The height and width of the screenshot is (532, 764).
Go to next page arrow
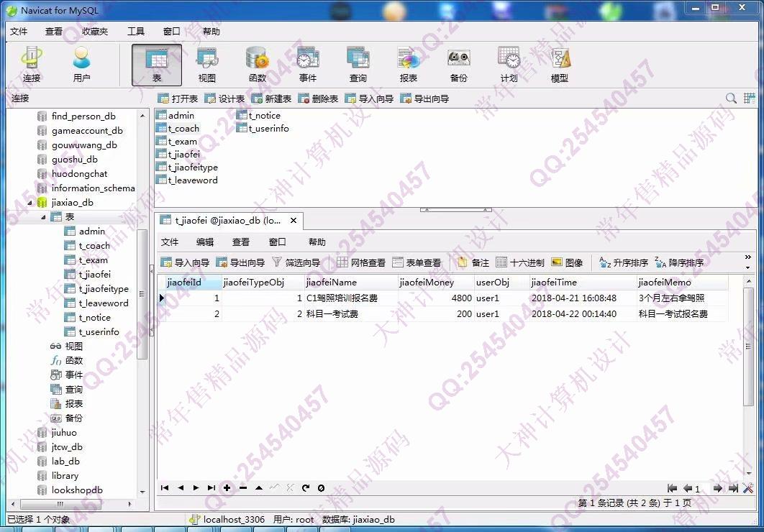(717, 488)
